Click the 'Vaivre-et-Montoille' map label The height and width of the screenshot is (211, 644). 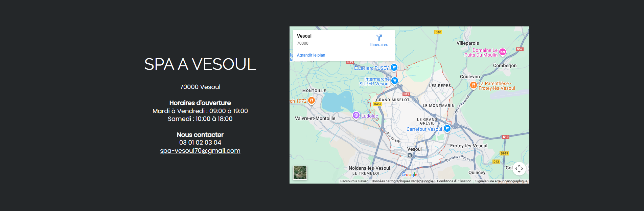coord(315,118)
